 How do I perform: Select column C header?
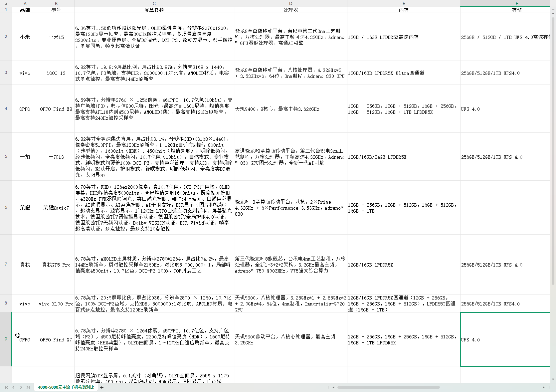154,3
